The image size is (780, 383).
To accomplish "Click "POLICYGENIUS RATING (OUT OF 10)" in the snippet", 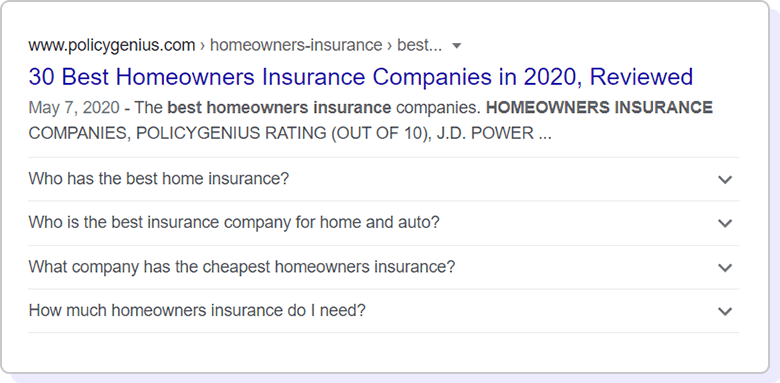I will [x=284, y=133].
